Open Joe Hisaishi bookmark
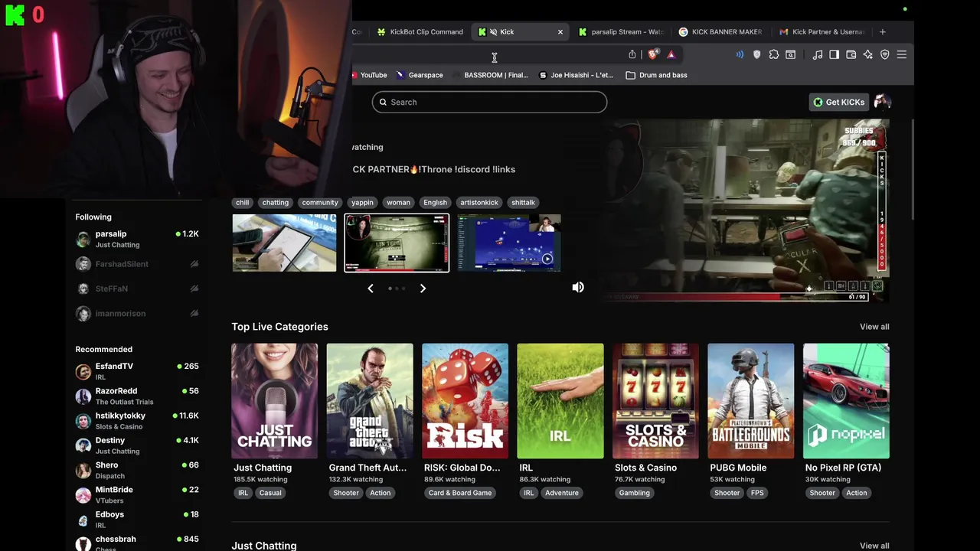The width and height of the screenshot is (980, 551). pyautogui.click(x=577, y=75)
